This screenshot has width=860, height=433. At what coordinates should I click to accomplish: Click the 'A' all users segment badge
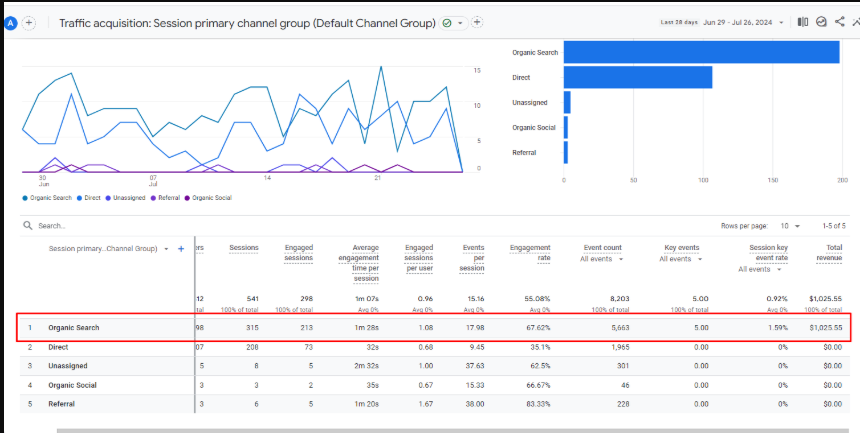point(11,22)
